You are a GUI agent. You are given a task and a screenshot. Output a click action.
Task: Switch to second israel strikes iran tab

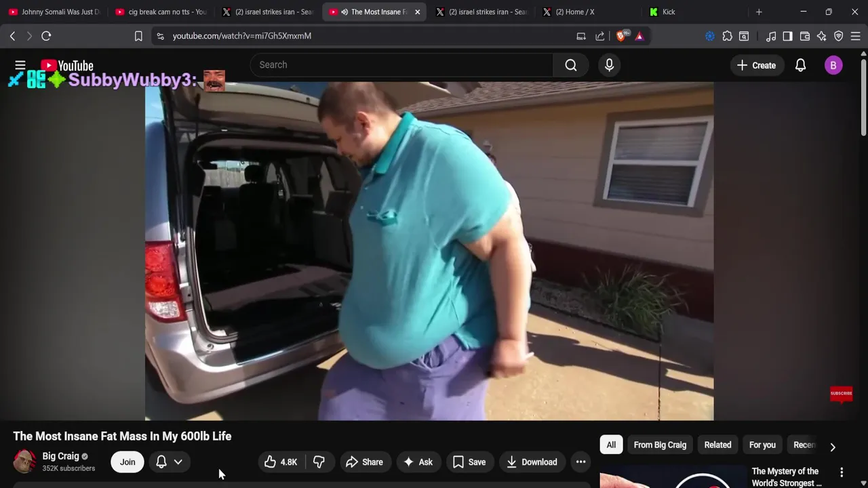pos(481,12)
